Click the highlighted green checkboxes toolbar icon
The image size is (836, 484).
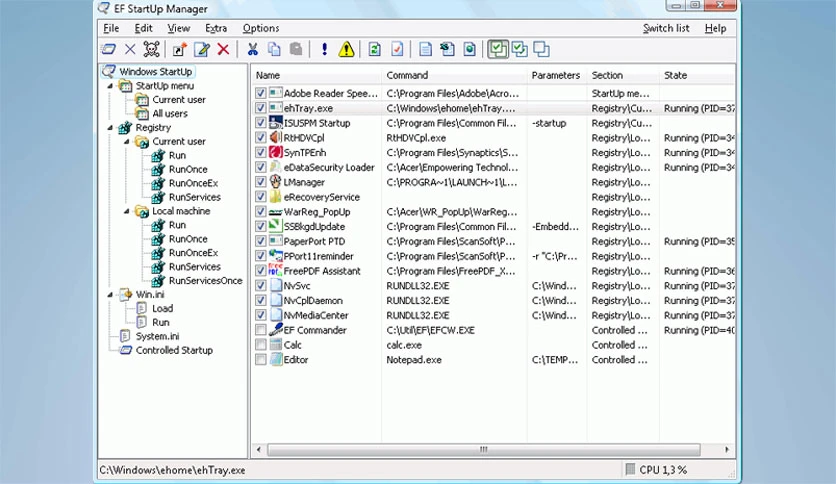click(497, 50)
